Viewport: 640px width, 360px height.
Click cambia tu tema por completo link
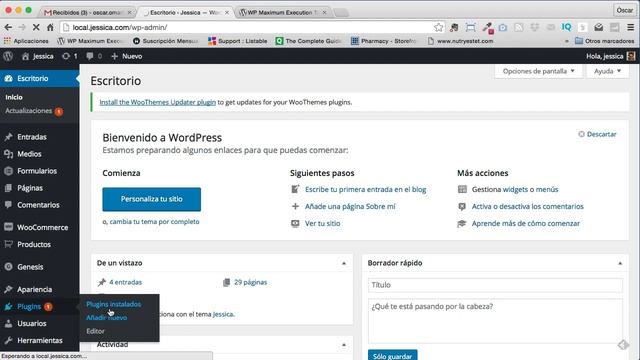[154, 222]
